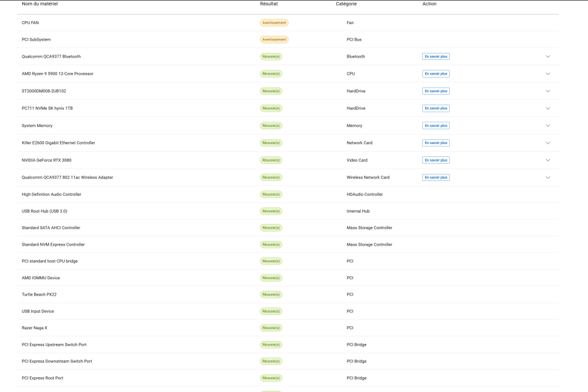
Task: Click En savoir plus for System Memory
Action: 436,126
